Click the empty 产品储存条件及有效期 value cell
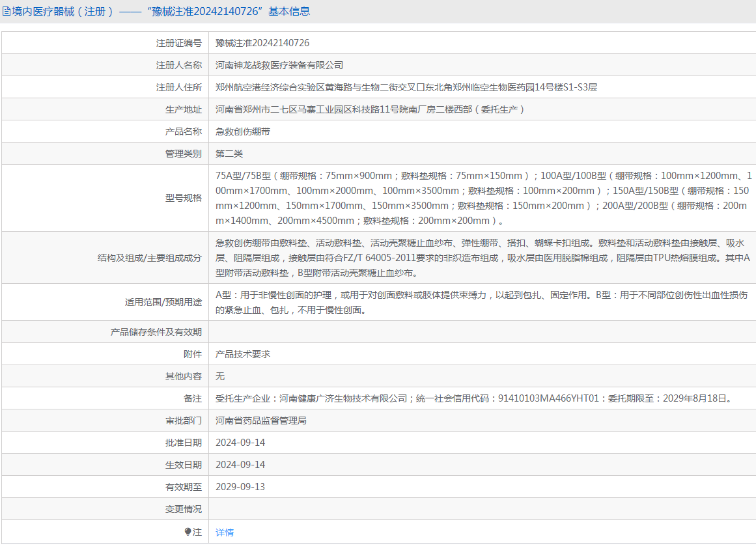This screenshot has width=756, height=552. 482,332
